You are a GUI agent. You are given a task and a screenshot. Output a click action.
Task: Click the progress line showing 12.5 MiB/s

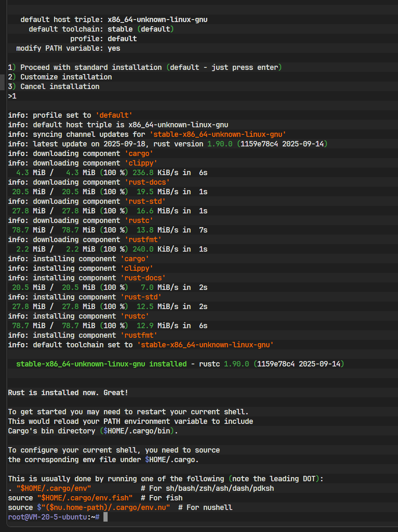click(x=110, y=307)
